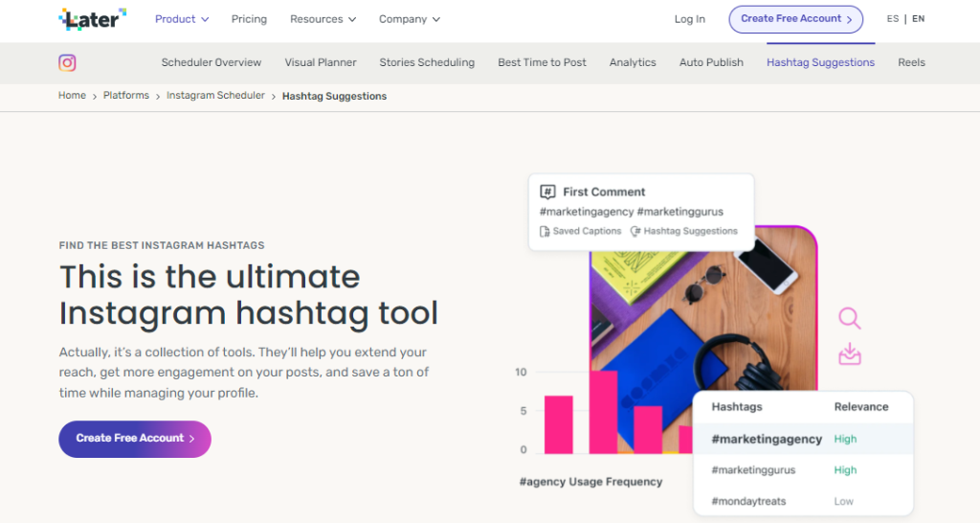Open Reels tab

click(x=911, y=62)
